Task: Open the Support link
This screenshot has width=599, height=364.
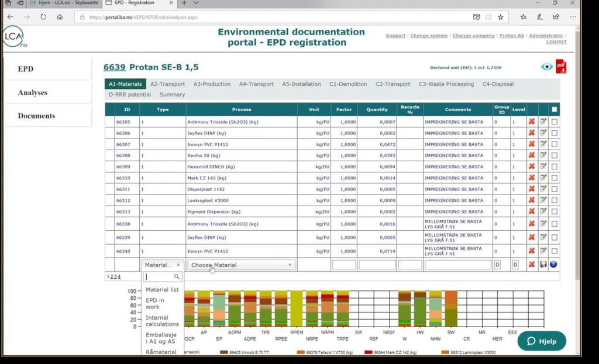Action: pos(395,36)
